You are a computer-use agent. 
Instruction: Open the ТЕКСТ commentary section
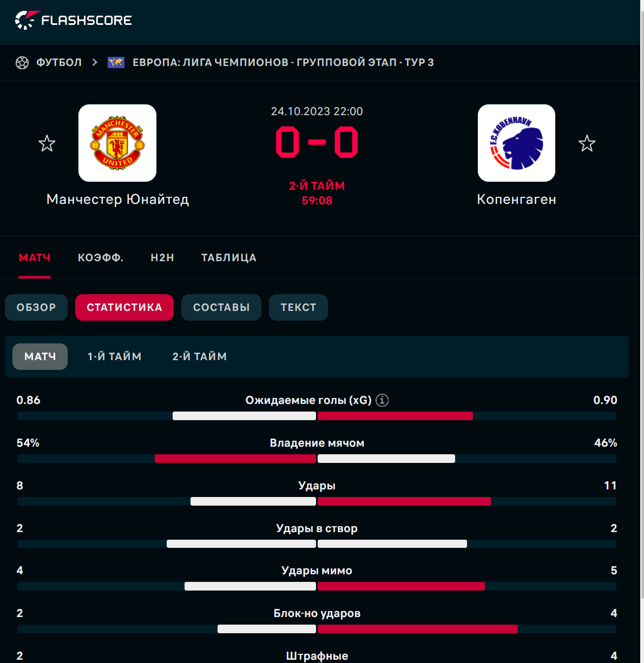click(298, 308)
